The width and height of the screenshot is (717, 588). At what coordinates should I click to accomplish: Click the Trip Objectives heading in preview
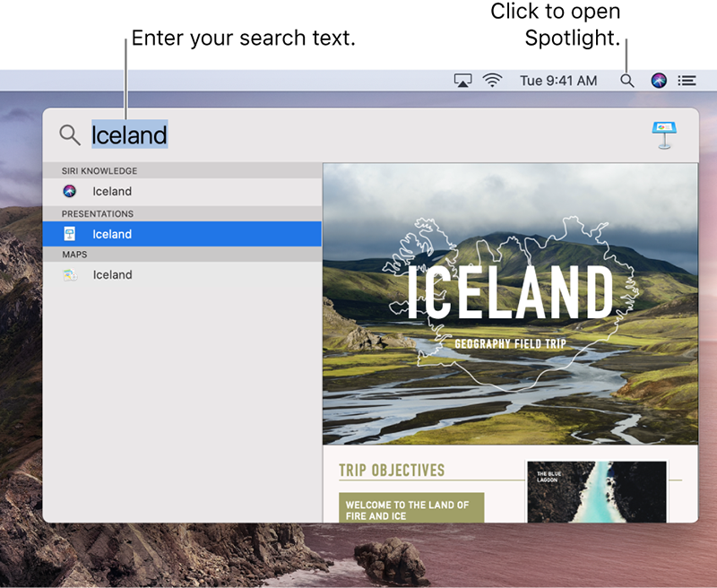(x=392, y=471)
